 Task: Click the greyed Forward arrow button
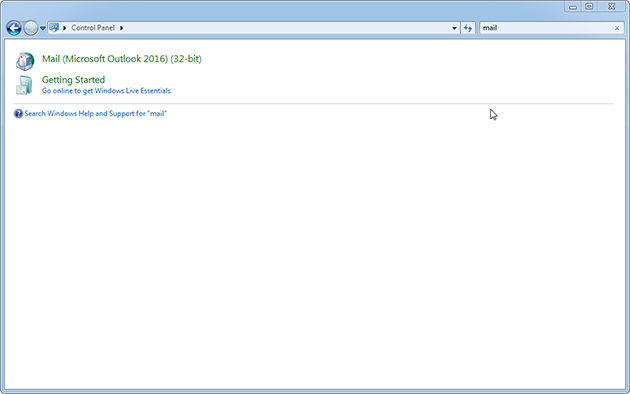(31, 28)
